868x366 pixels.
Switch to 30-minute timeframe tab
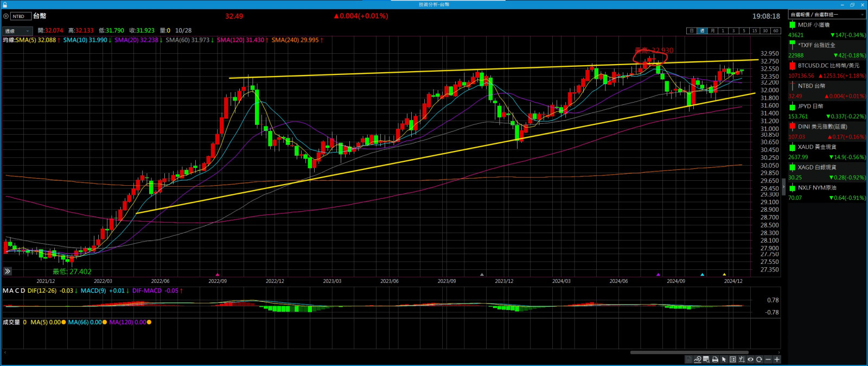point(765,31)
